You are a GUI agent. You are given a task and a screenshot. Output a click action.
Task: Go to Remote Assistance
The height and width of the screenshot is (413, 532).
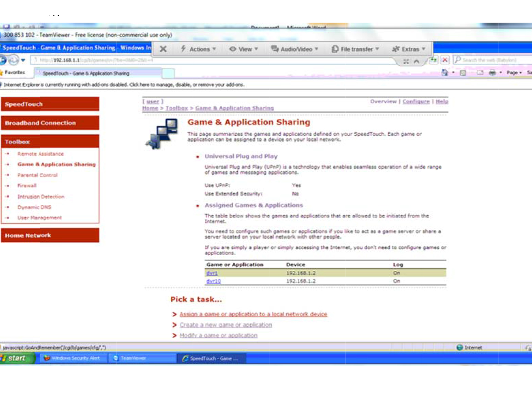coord(41,154)
